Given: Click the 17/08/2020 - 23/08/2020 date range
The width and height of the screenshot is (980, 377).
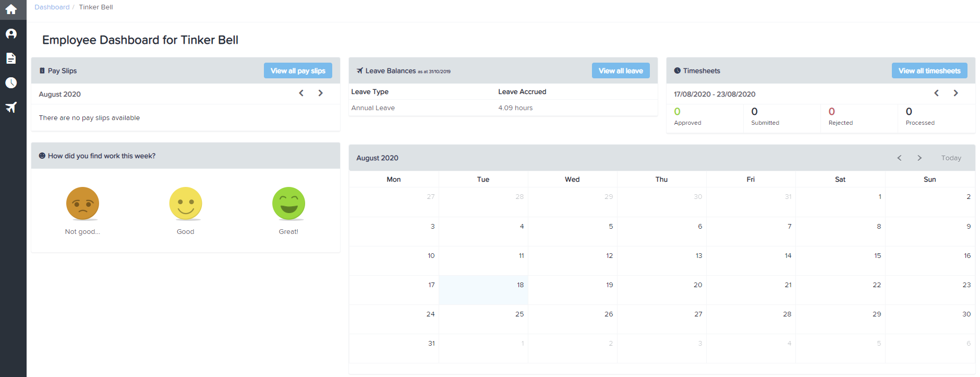Looking at the screenshot, I should click(x=715, y=94).
